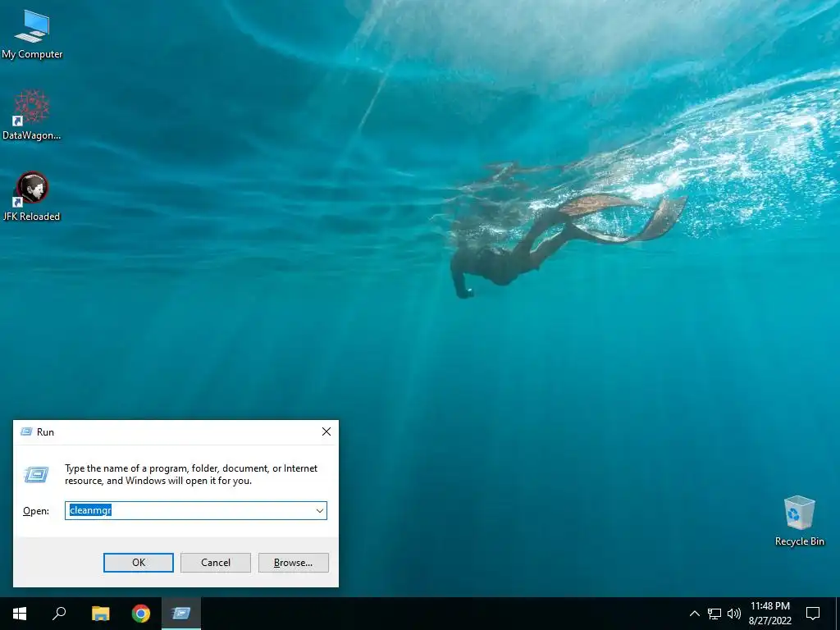Launch Google Chrome from the taskbar

tap(141, 614)
